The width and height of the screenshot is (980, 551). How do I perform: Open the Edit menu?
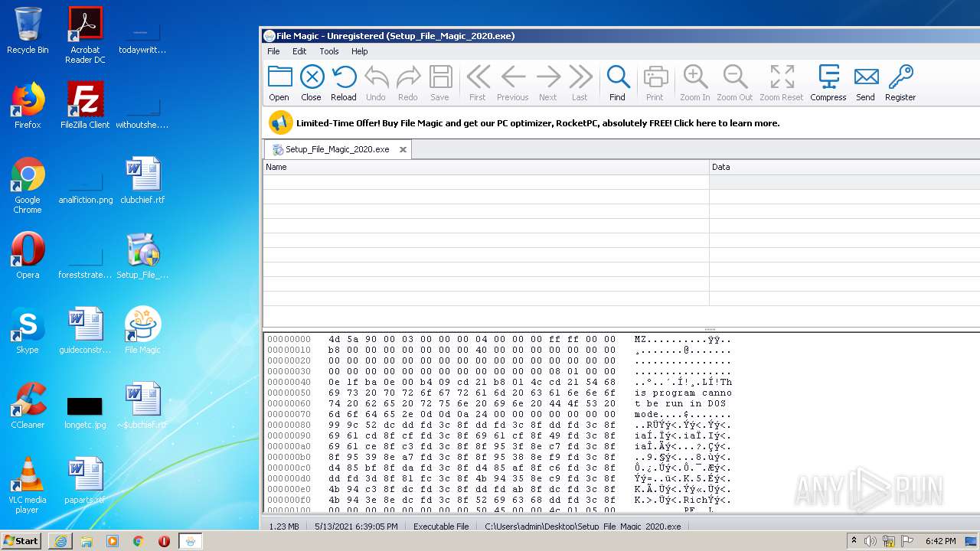coord(299,51)
